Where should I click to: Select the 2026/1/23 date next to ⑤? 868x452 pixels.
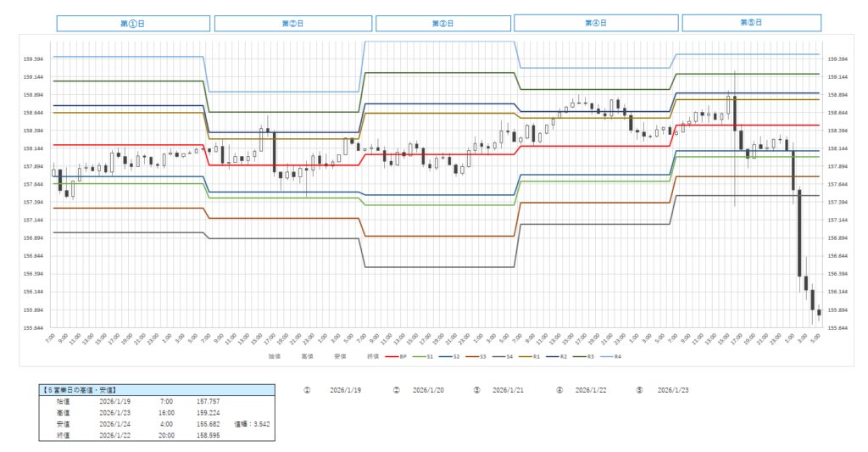click(674, 389)
